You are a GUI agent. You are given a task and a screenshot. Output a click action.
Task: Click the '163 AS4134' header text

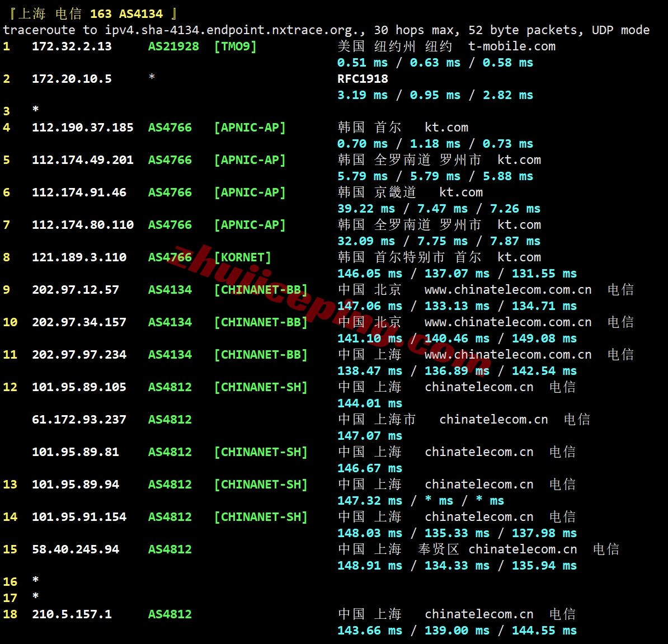click(x=126, y=13)
